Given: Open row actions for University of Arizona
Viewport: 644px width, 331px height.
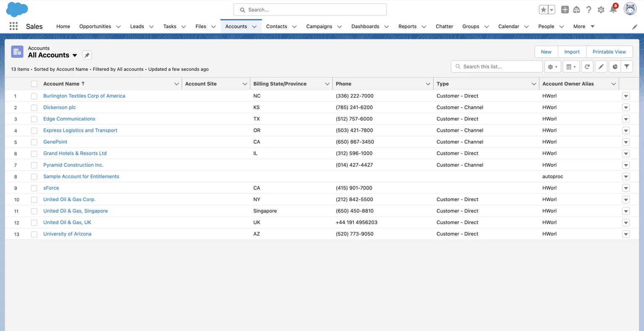Looking at the screenshot, I should (x=626, y=234).
